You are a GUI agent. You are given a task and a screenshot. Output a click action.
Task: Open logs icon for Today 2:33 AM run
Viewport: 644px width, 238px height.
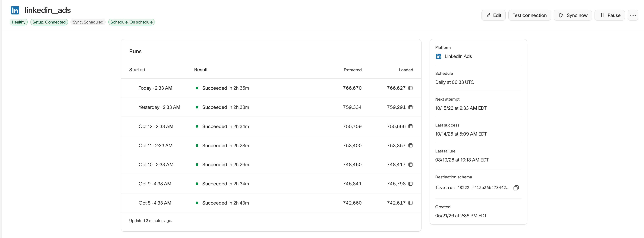tap(410, 88)
